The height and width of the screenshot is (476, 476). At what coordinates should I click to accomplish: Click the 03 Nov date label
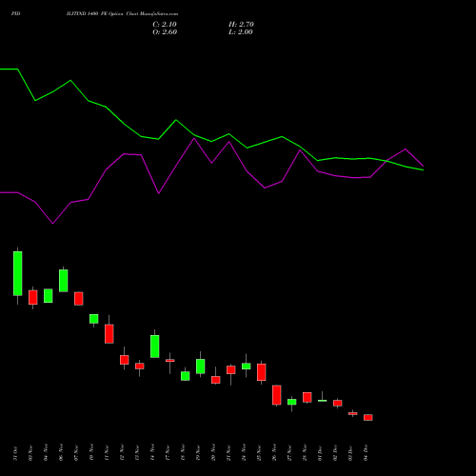30,453
